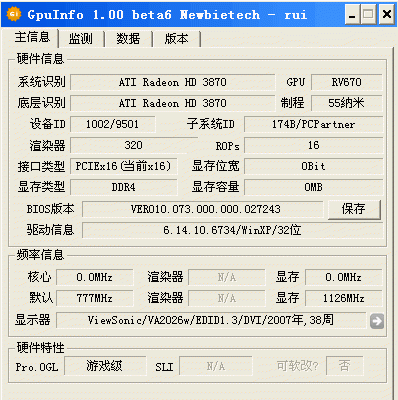
Task: Click the 硬件特性 group label
Action: [40, 348]
